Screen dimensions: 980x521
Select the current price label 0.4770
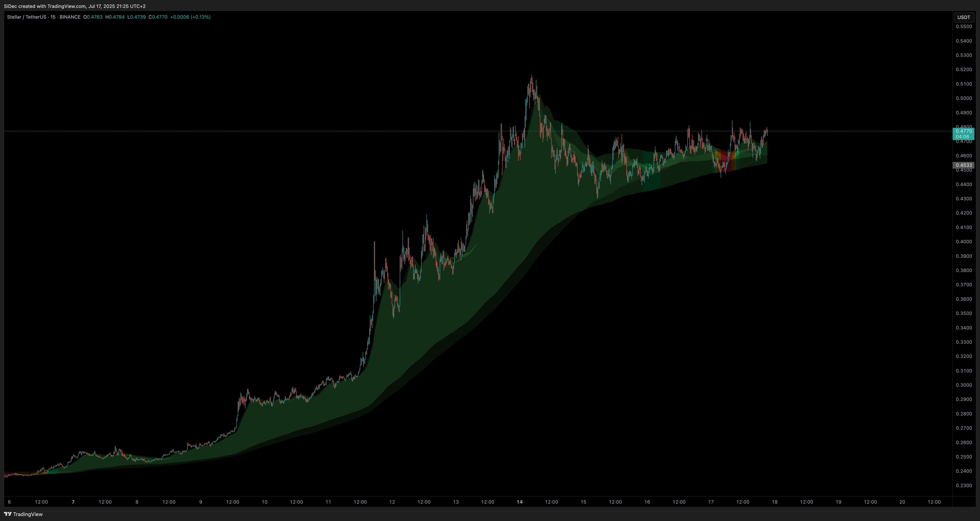[x=964, y=131]
